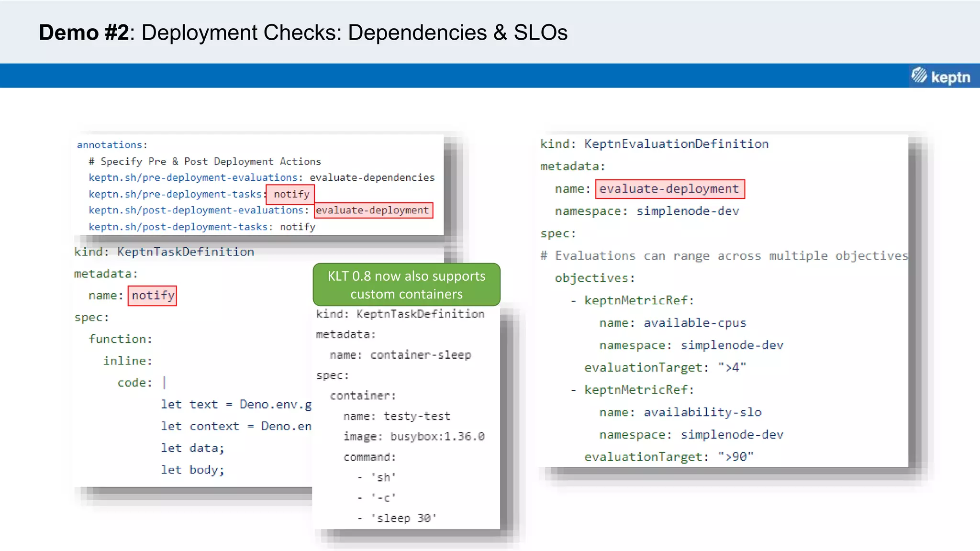Click 'spec:' in the evaluation definition
The image size is (980, 551).
pyautogui.click(x=558, y=233)
